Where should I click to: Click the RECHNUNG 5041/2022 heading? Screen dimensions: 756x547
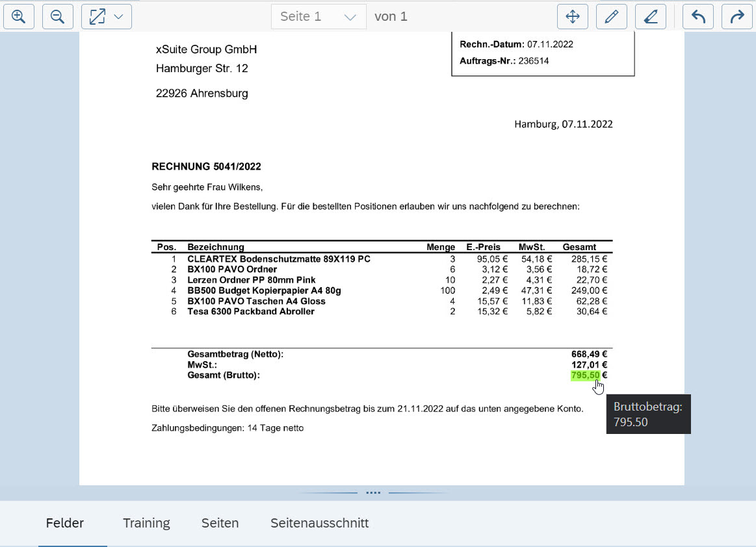pos(206,167)
